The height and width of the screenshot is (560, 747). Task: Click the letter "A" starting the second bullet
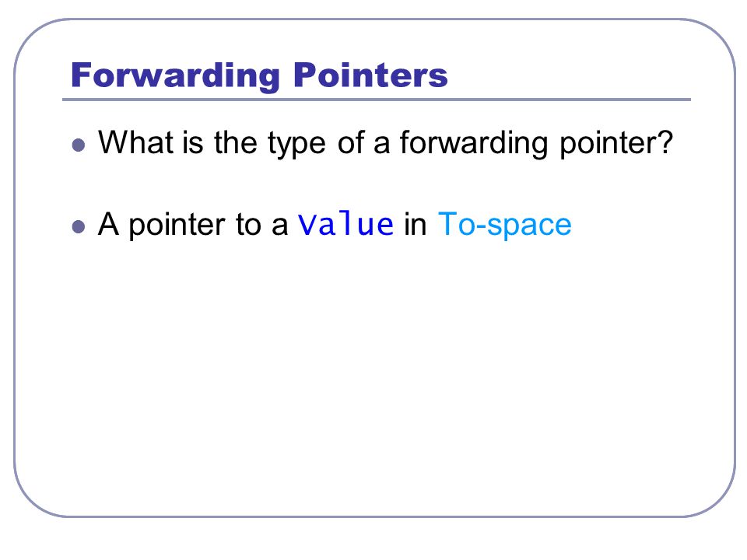pyautogui.click(x=108, y=224)
